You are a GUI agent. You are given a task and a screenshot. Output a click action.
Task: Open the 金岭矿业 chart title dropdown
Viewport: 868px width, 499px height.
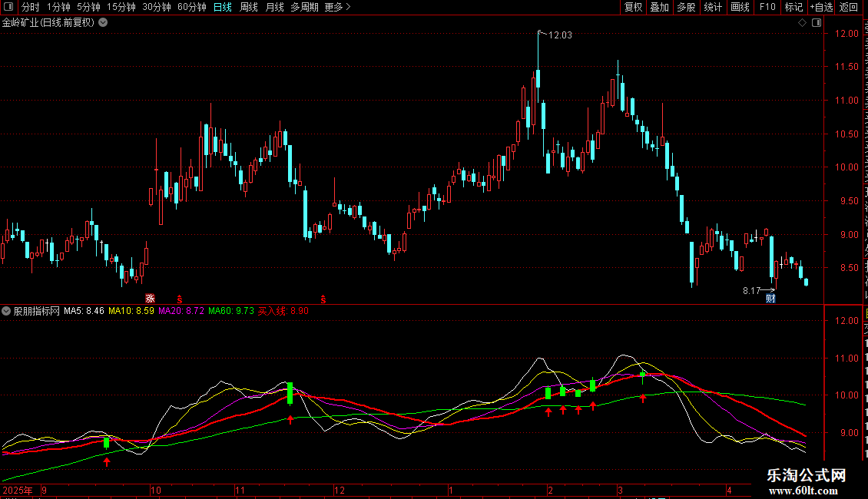click(x=103, y=23)
